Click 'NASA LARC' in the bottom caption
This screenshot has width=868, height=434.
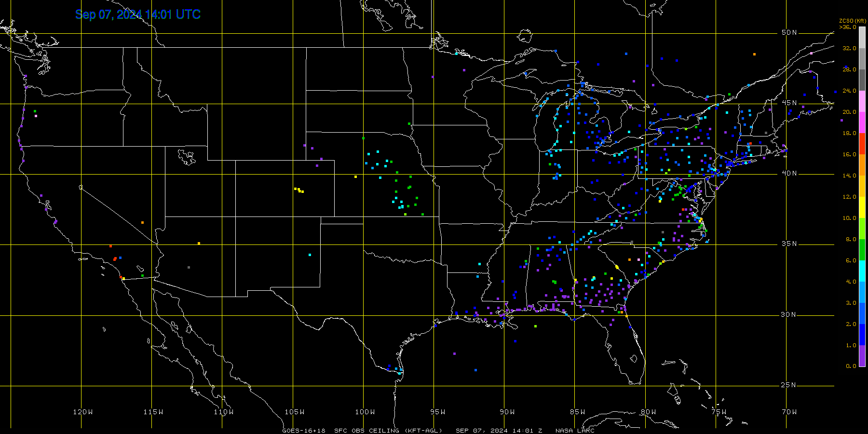pos(575,431)
